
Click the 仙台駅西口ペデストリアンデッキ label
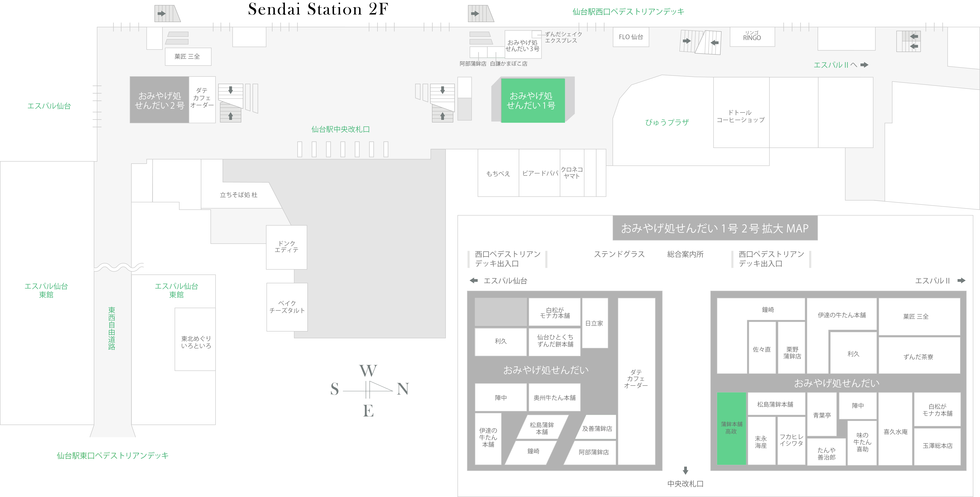point(629,12)
